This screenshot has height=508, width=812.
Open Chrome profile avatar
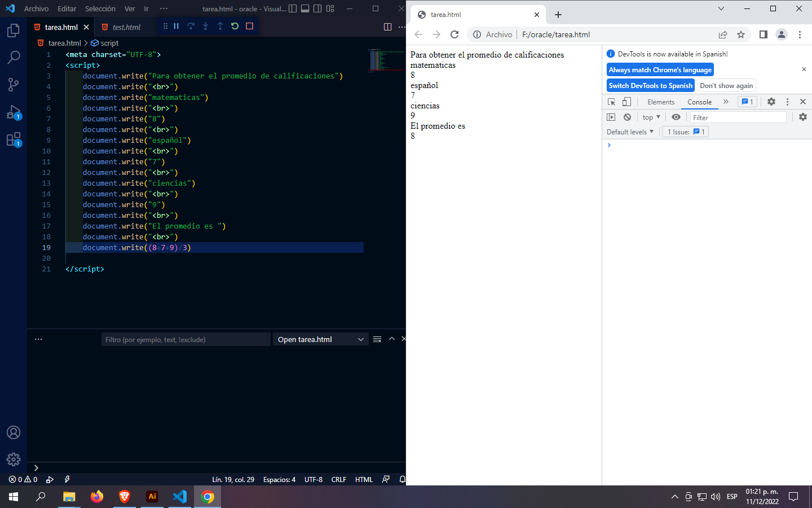click(x=782, y=34)
